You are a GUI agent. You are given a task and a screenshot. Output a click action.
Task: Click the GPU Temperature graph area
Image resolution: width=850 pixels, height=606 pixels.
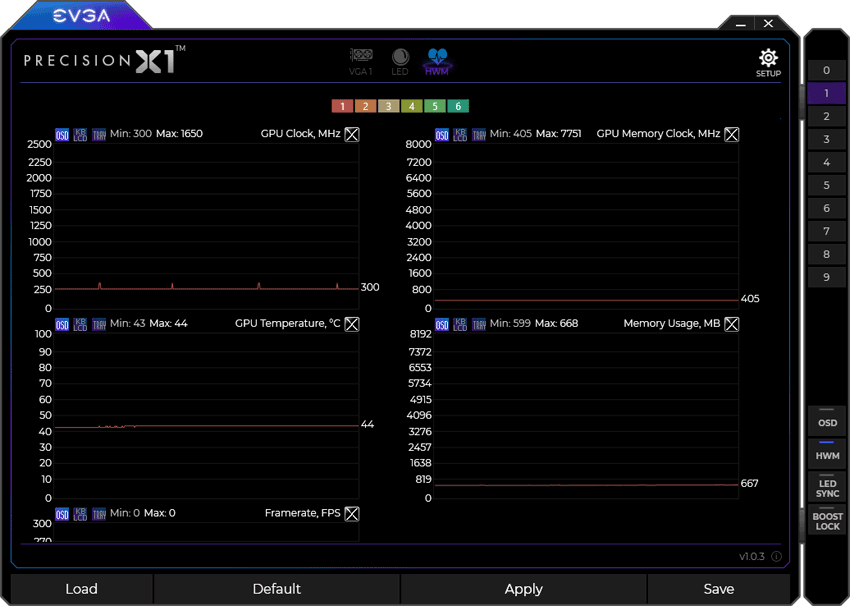(206, 416)
